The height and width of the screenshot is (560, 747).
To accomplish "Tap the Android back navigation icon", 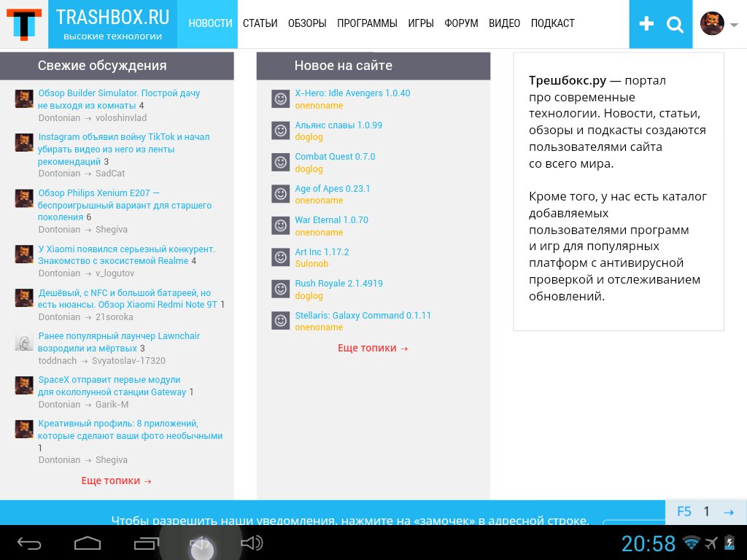I will pos(29,543).
